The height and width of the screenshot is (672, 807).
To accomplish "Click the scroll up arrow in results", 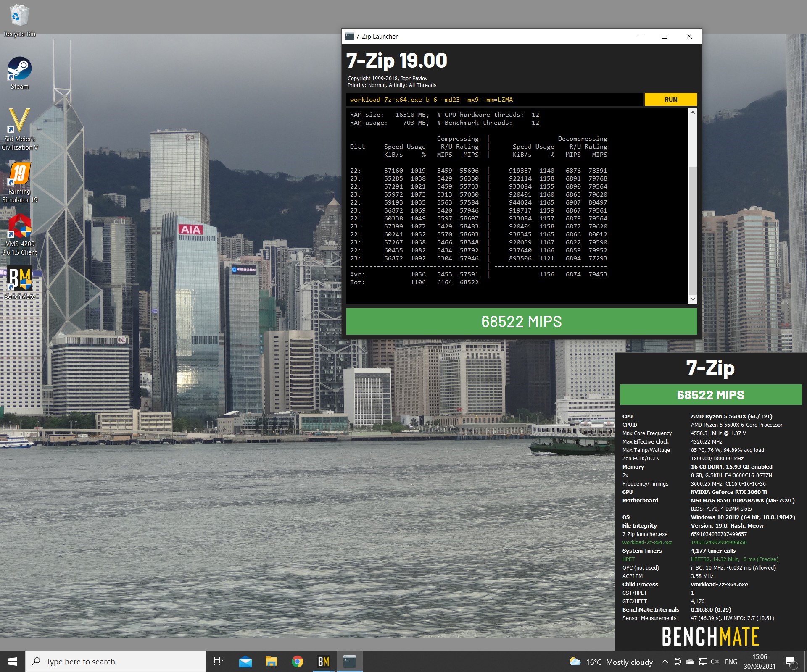I will pyautogui.click(x=693, y=113).
